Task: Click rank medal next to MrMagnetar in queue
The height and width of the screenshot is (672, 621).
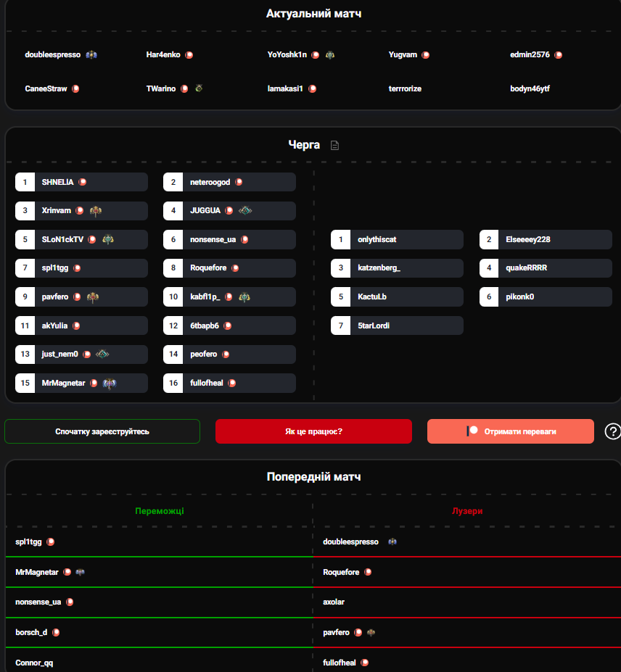Action: point(110,383)
